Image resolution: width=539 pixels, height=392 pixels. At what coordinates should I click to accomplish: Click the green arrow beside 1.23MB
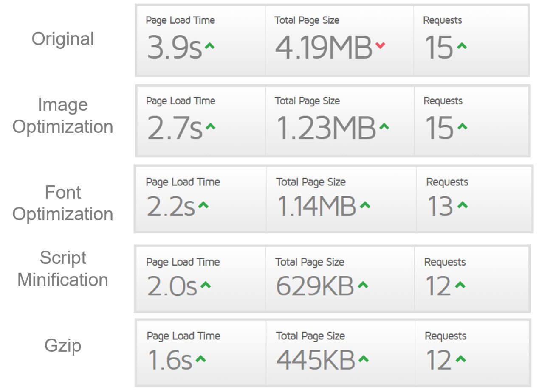(384, 126)
